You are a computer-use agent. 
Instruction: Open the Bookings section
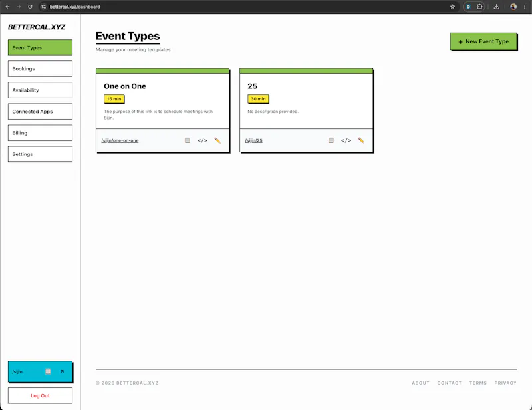pos(40,69)
